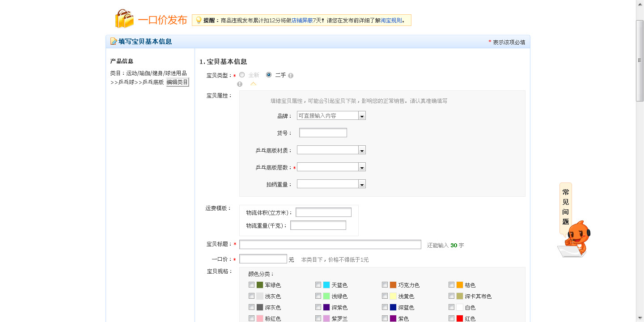Open the 拍柄重量 dropdown
Viewport: 644px width, 322px height.
pos(362,184)
